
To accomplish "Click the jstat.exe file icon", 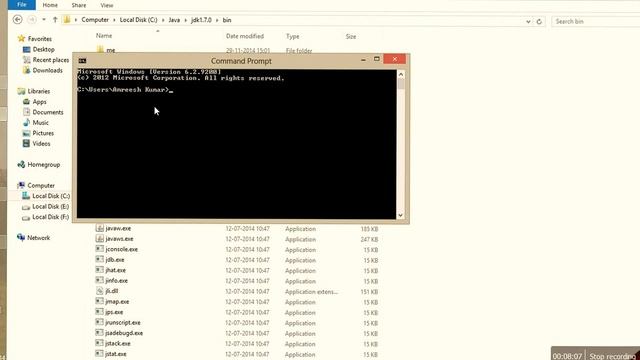I will [x=99, y=353].
